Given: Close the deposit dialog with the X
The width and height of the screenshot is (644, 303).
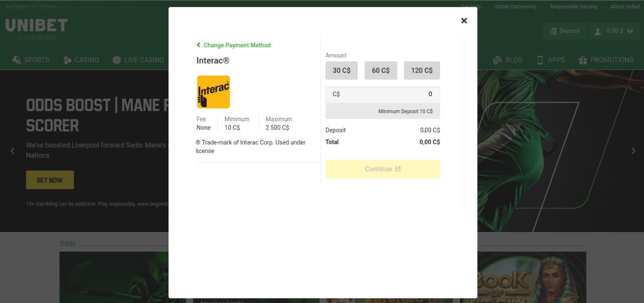Looking at the screenshot, I should point(464,21).
